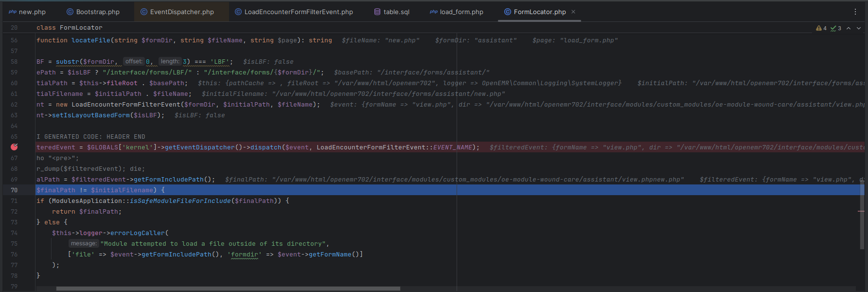Click the new.php file type icon
The height and width of the screenshot is (292, 868).
tap(13, 12)
